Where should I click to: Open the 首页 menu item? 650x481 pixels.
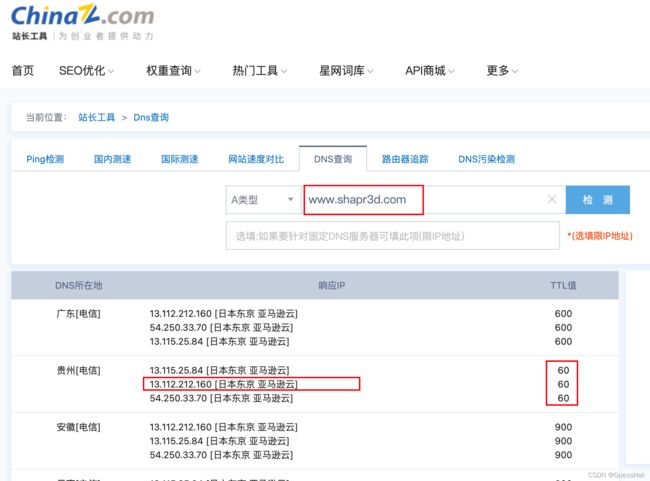(x=22, y=70)
